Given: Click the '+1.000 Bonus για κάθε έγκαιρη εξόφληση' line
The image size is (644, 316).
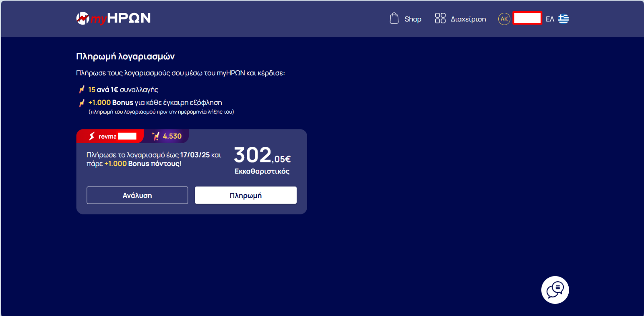Looking at the screenshot, I should pos(155,102).
